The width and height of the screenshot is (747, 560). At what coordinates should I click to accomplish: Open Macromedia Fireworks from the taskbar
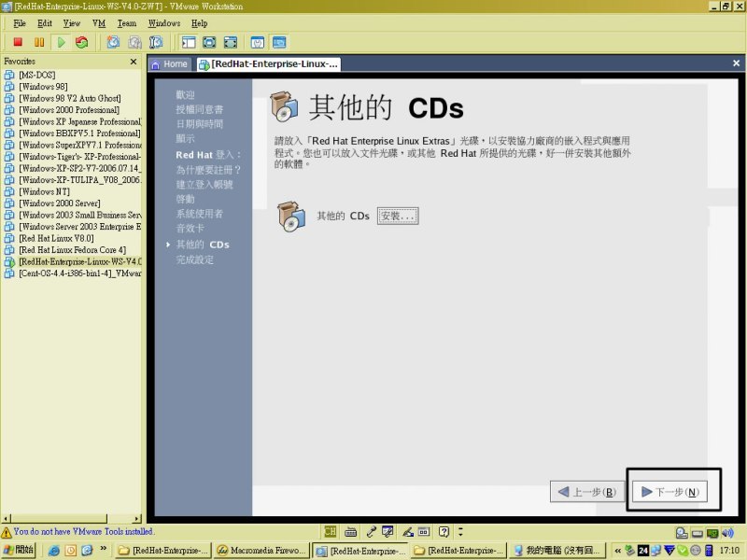(x=261, y=551)
